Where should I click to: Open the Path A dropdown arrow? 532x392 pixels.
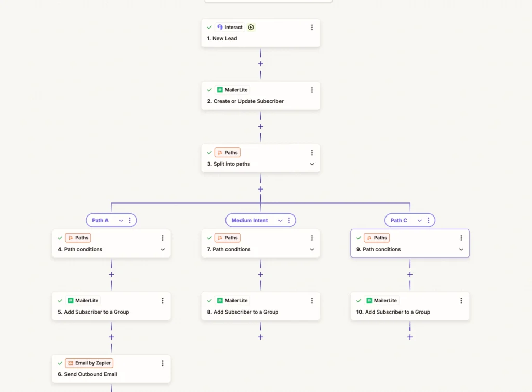pyautogui.click(x=121, y=221)
